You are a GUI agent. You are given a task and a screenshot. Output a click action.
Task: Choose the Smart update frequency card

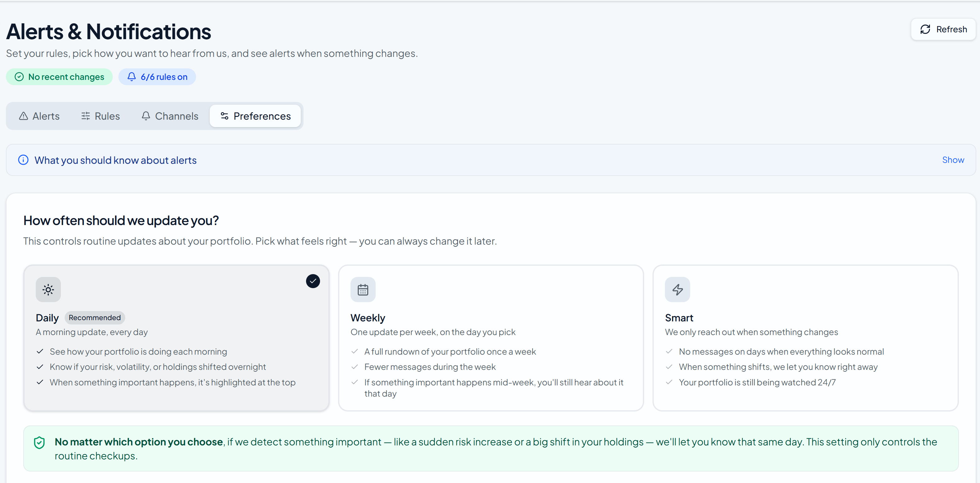click(805, 338)
